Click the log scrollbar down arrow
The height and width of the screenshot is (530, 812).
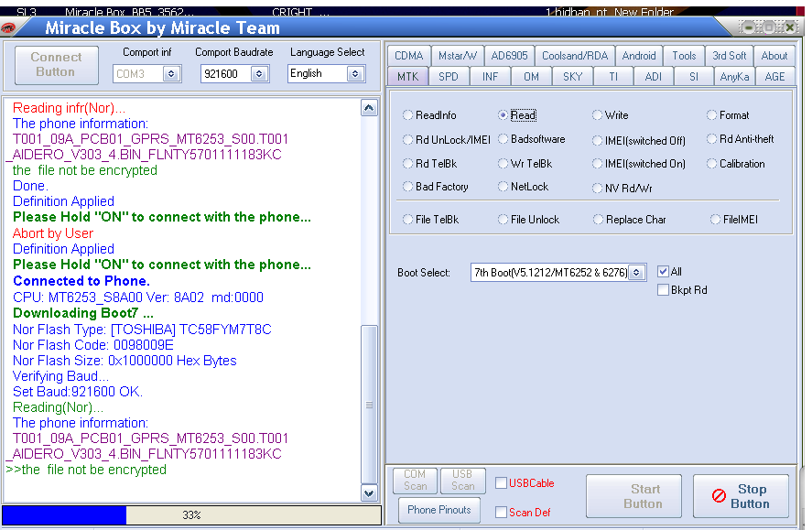coord(369,493)
